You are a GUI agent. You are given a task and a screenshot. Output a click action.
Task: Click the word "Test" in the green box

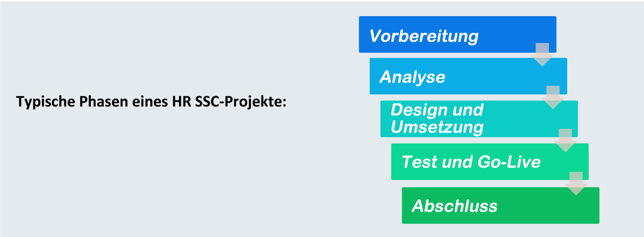(420, 162)
